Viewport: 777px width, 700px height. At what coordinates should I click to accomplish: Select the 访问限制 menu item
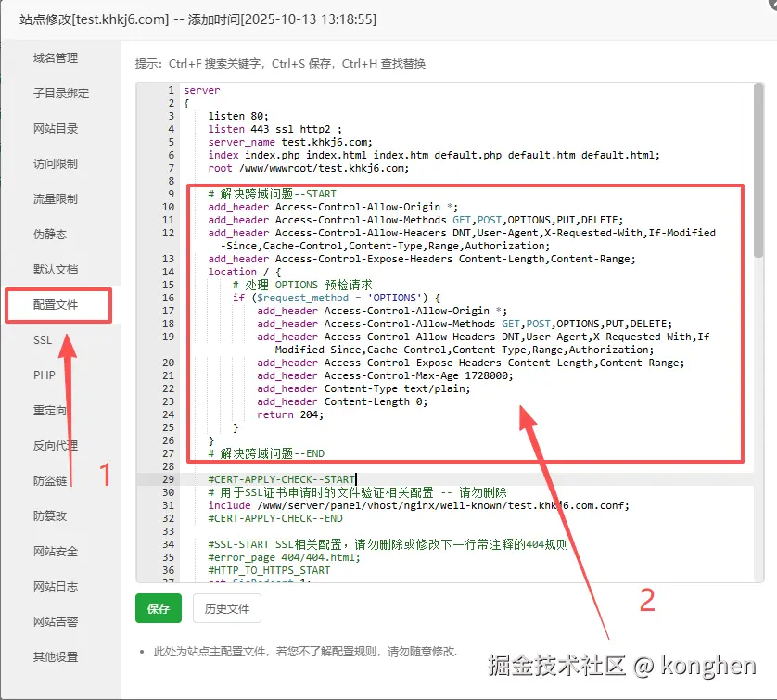pyautogui.click(x=56, y=163)
